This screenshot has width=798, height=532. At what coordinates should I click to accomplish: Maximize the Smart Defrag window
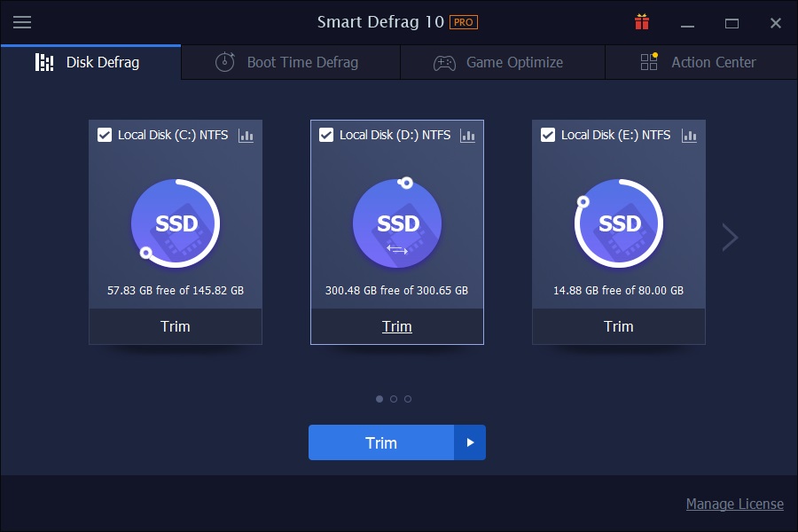[x=731, y=23]
